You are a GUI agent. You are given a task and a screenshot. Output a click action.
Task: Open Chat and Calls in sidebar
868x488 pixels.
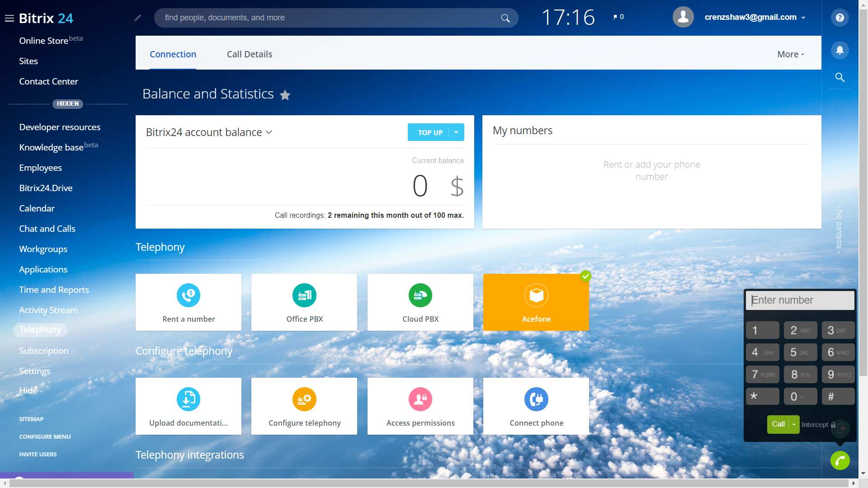[x=47, y=229]
